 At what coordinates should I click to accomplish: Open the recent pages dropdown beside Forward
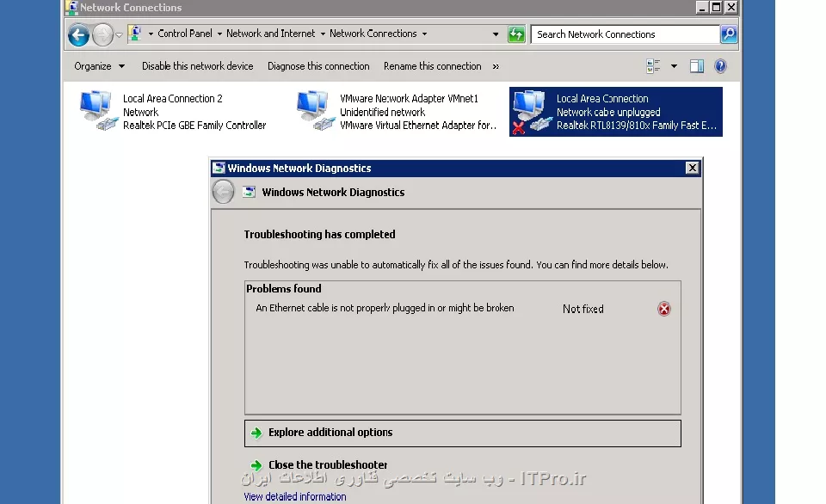119,34
